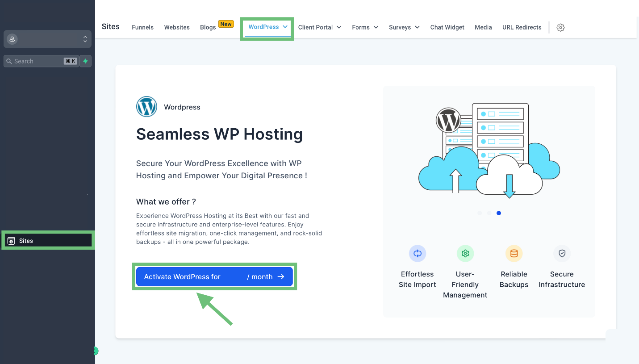Open the URL Redirects tab
This screenshot has height=364, width=639.
(x=522, y=27)
